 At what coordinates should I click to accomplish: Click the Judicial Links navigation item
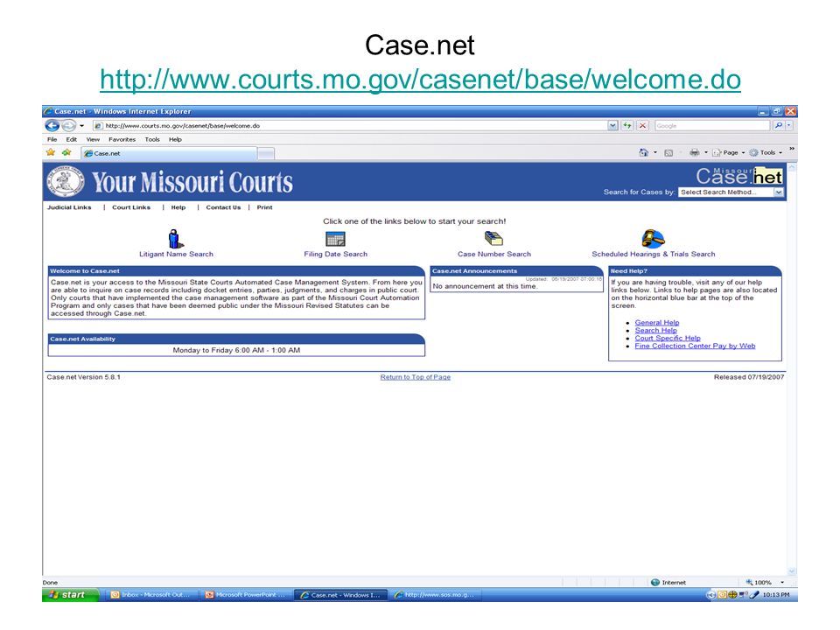coord(69,207)
